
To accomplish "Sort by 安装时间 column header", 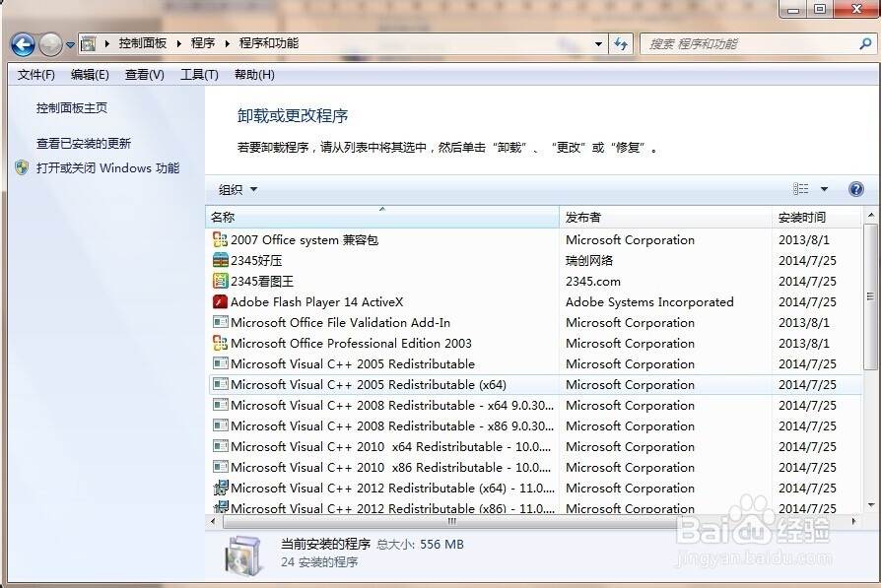I will point(816,218).
